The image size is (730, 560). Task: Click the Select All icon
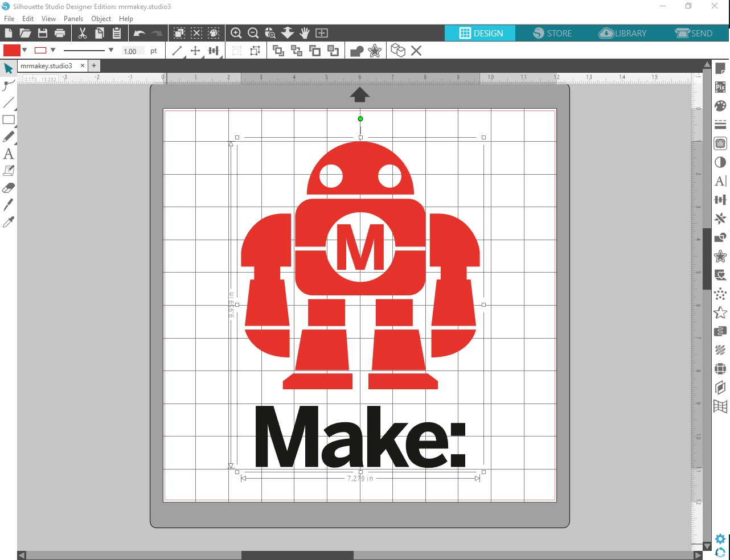[x=179, y=33]
